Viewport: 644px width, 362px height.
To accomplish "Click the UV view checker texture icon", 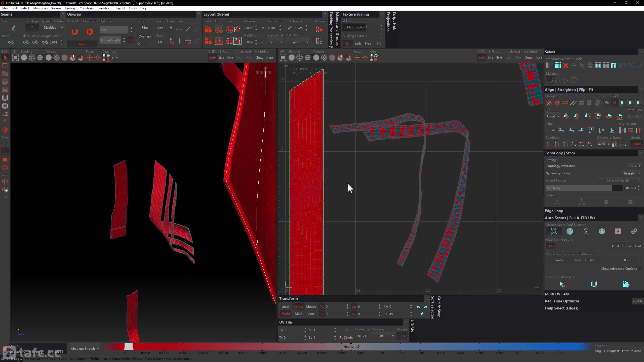I will coord(324,58).
